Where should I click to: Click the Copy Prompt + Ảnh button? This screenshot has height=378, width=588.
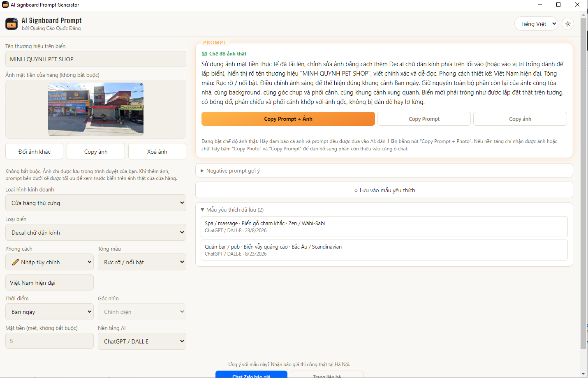pyautogui.click(x=288, y=119)
